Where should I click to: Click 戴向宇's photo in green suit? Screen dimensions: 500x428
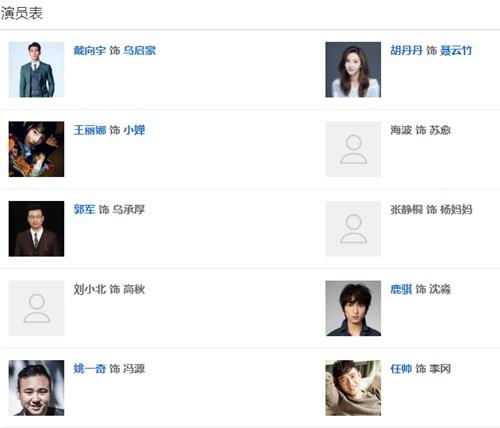36,70
